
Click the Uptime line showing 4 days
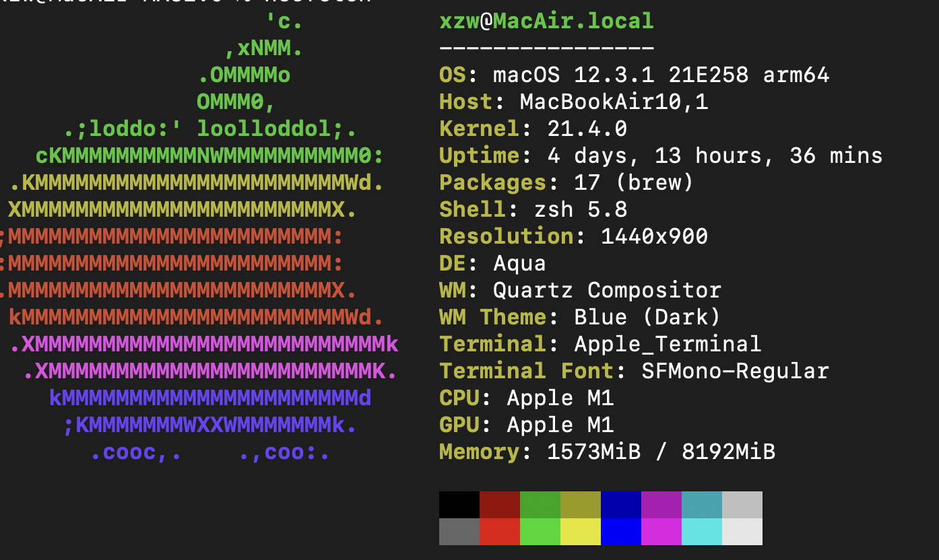pyautogui.click(x=661, y=155)
